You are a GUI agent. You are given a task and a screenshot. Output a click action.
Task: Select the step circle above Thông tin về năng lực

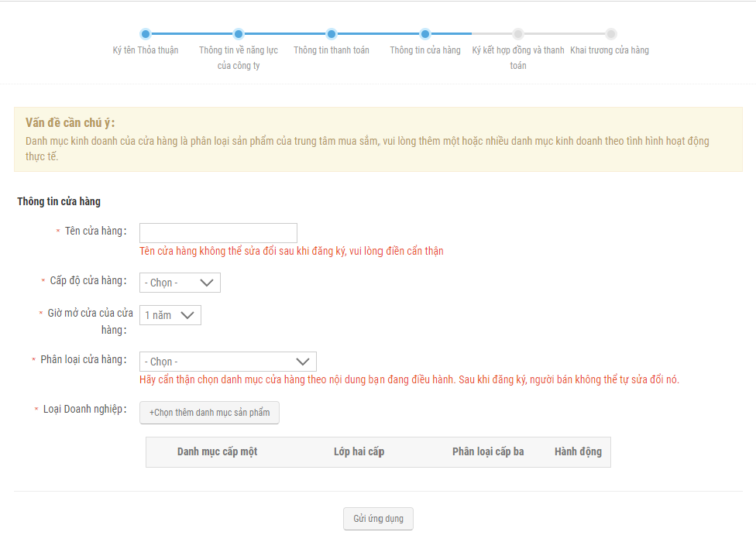click(x=239, y=34)
